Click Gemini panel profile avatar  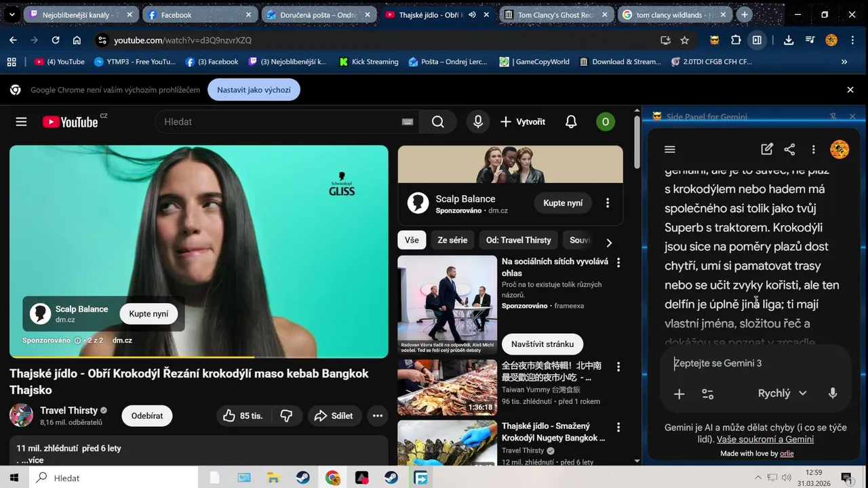[x=840, y=149]
